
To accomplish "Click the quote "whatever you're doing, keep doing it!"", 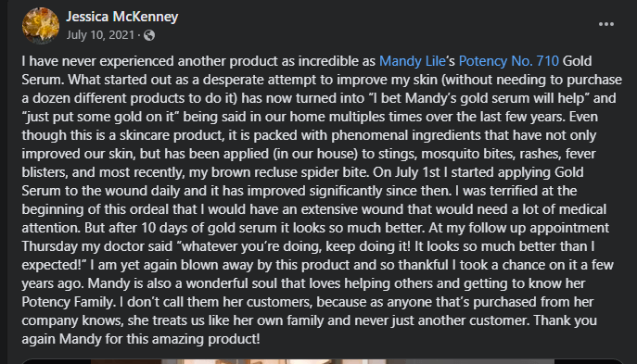I will point(294,246).
